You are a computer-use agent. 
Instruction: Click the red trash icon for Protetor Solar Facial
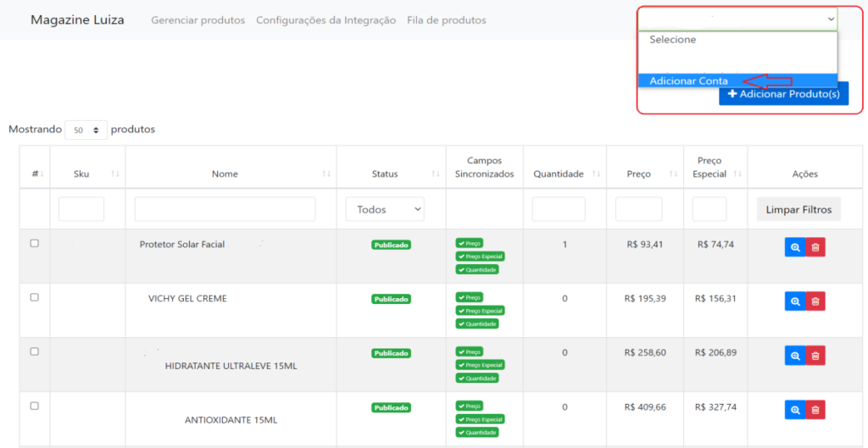815,247
